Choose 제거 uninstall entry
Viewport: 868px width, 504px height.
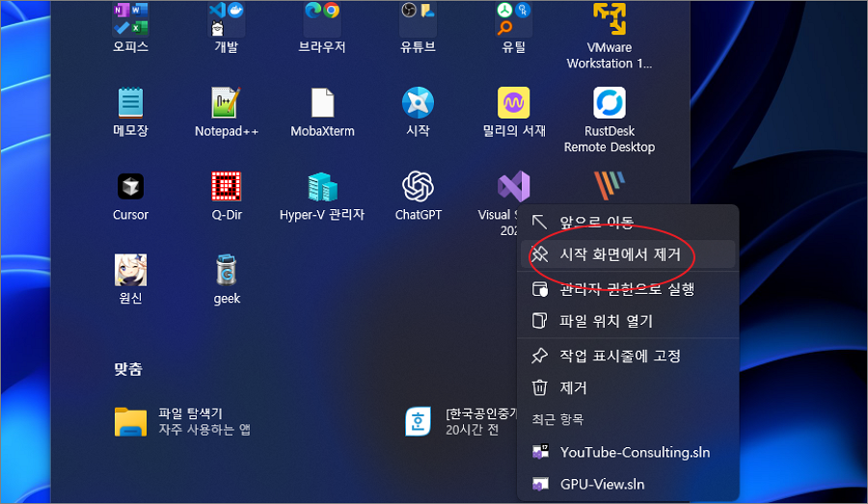[628, 387]
